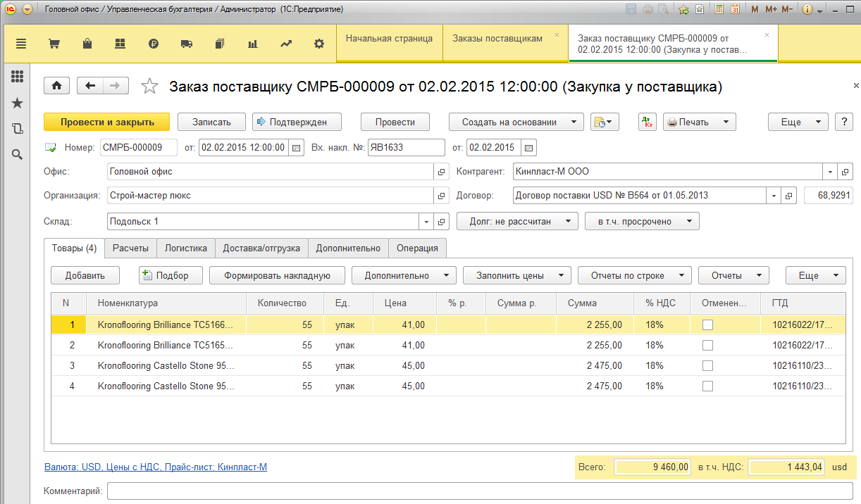Viewport: 861px width, 504px height.
Task: Open the Доставка/отгрузка tab
Action: point(261,248)
